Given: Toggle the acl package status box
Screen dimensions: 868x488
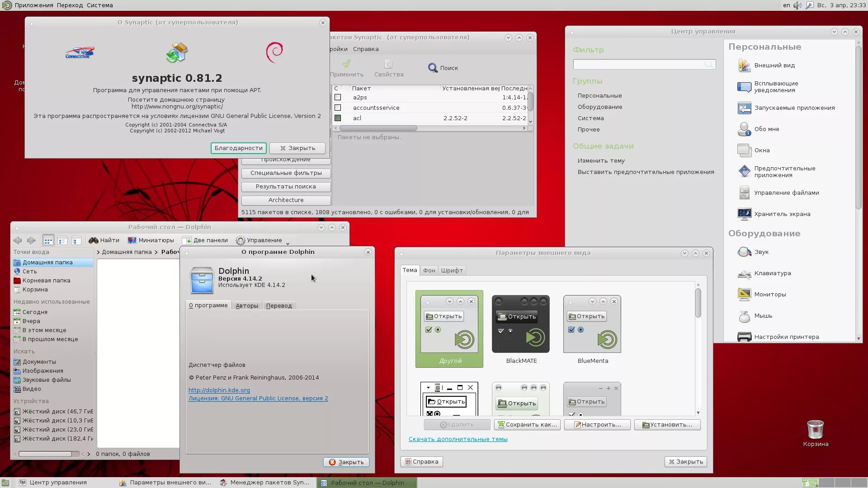Looking at the screenshot, I should point(338,118).
